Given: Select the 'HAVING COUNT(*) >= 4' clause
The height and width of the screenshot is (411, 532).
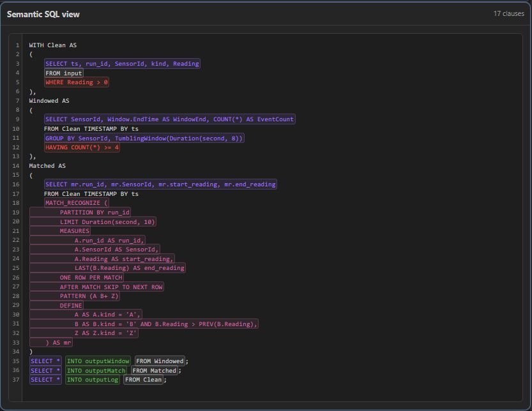Looking at the screenshot, I should click(82, 147).
